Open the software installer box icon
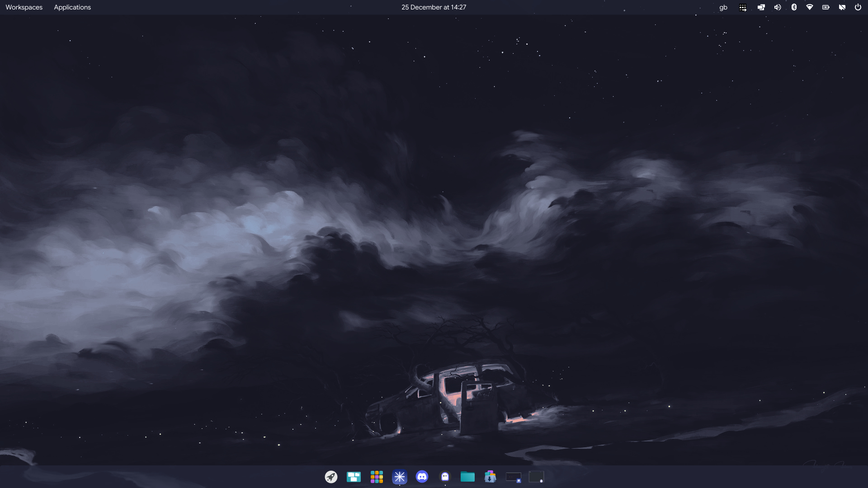 (x=490, y=477)
